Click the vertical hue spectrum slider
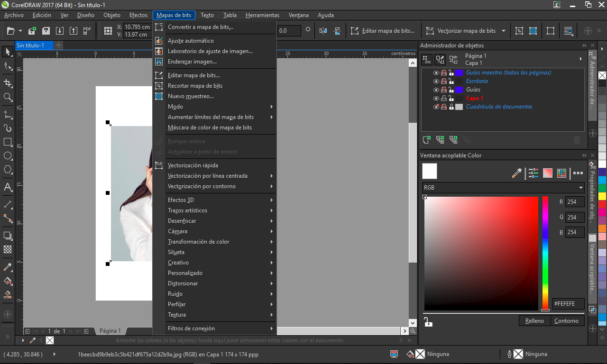The height and width of the screenshot is (364, 607). pyautogui.click(x=545, y=253)
